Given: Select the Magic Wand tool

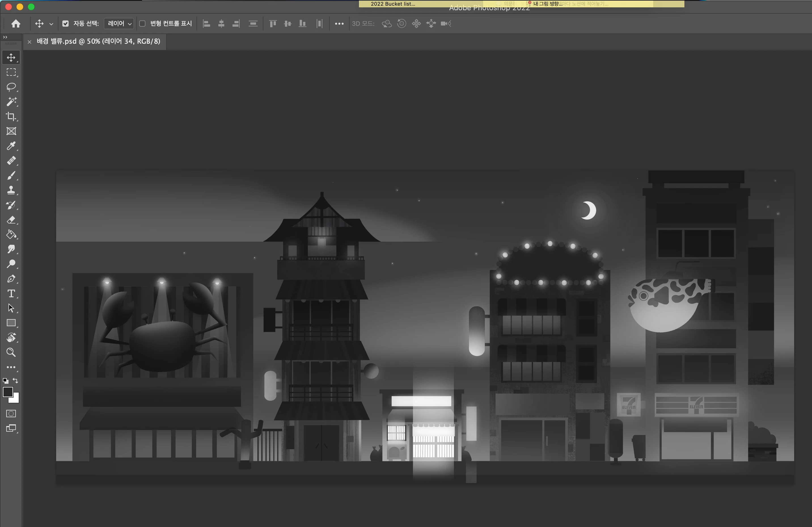Looking at the screenshot, I should tap(11, 102).
